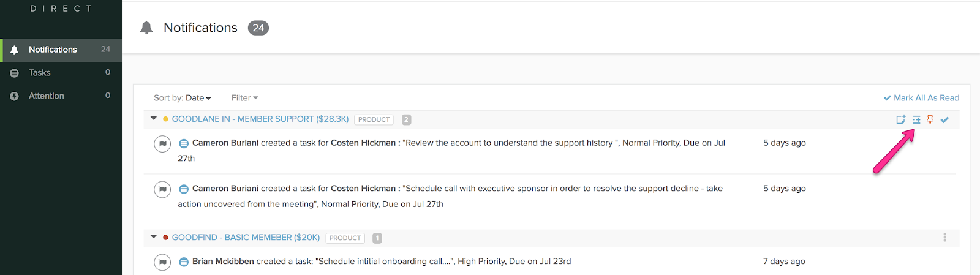Click the Mark All As Read link
Image resolution: width=980 pixels, height=275 pixels.
click(x=921, y=98)
